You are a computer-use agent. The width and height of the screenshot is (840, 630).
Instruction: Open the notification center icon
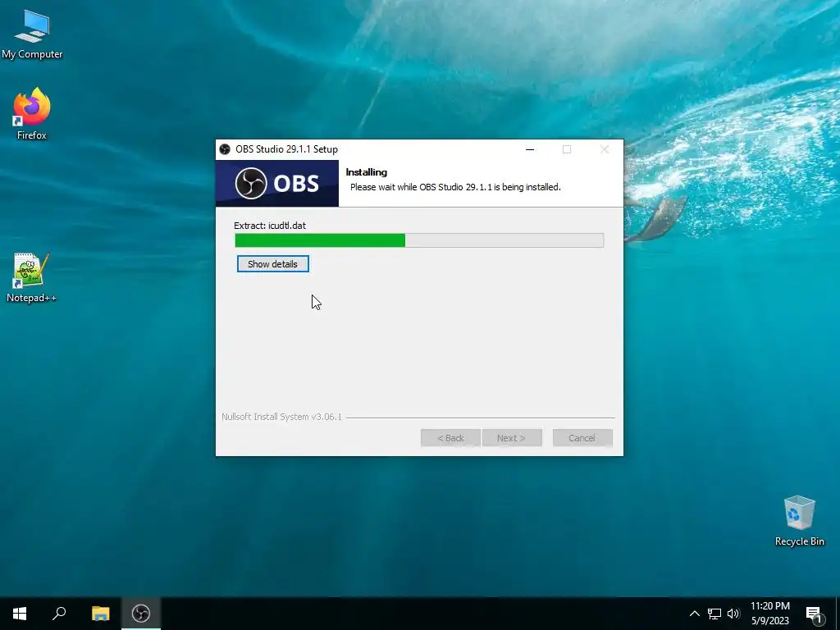tap(814, 614)
